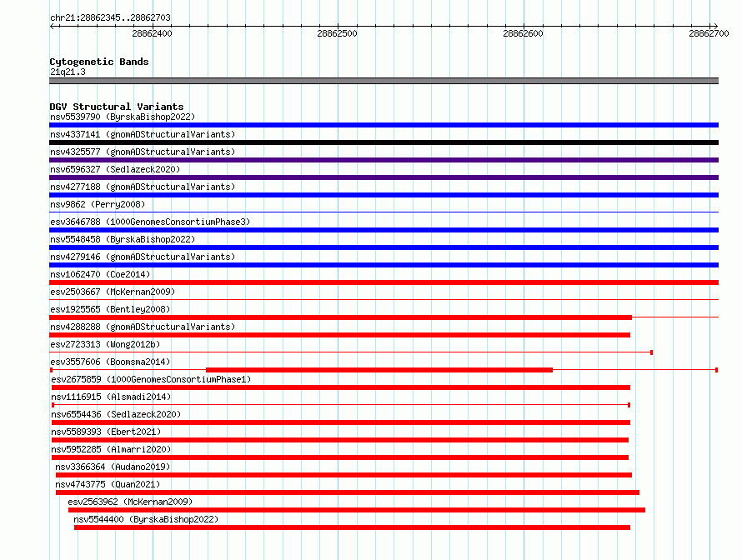The height and width of the screenshot is (560, 742).
Task: Click the esv2723313 (Wong2012b) label
Action: pyautogui.click(x=105, y=344)
